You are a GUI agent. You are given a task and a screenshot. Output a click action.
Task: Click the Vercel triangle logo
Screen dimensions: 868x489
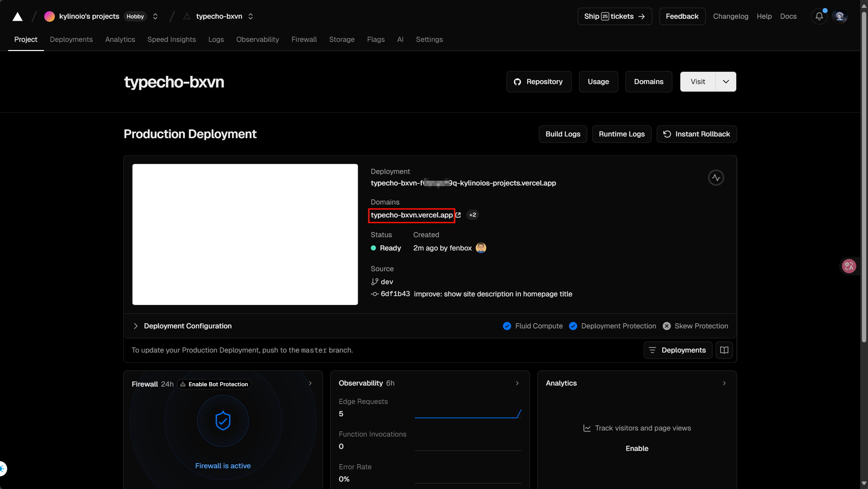tap(17, 16)
